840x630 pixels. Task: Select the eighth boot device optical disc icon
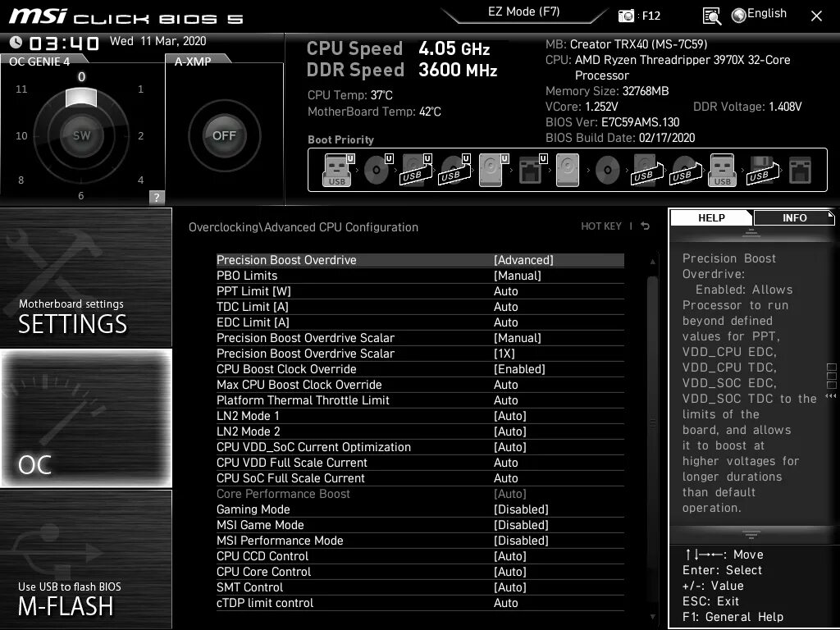pos(608,171)
